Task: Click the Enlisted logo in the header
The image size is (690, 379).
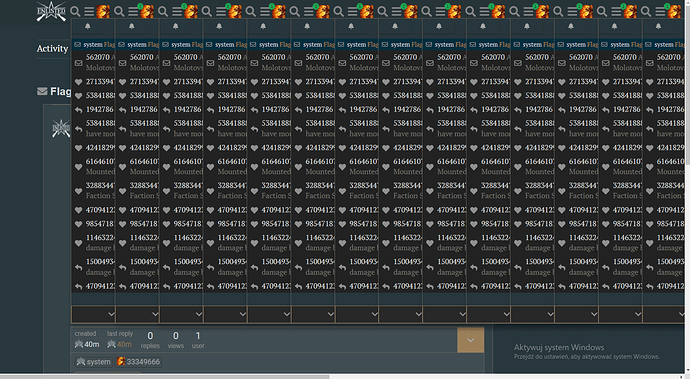Action: click(51, 11)
